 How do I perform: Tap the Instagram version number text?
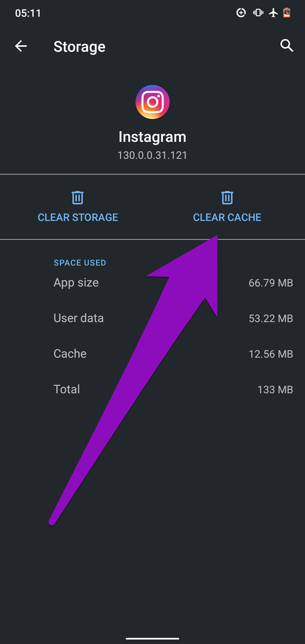coord(152,155)
